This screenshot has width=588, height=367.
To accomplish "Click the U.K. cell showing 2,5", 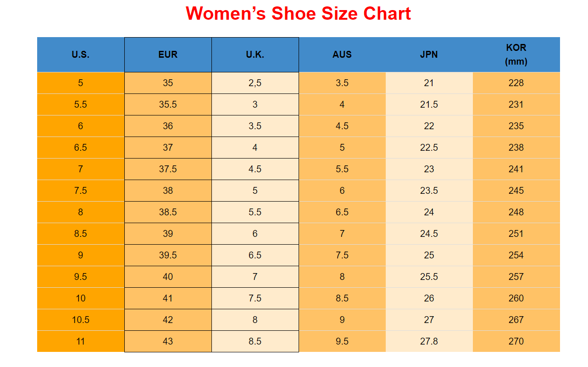I will 255,83.
